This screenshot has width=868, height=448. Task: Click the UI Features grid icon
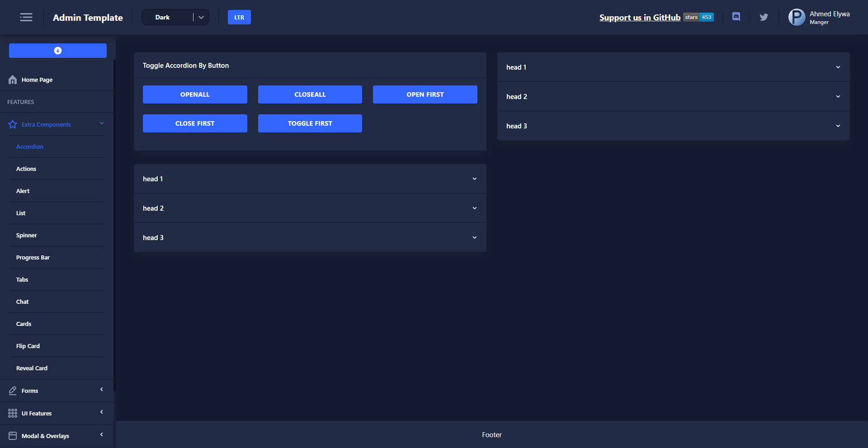13,413
